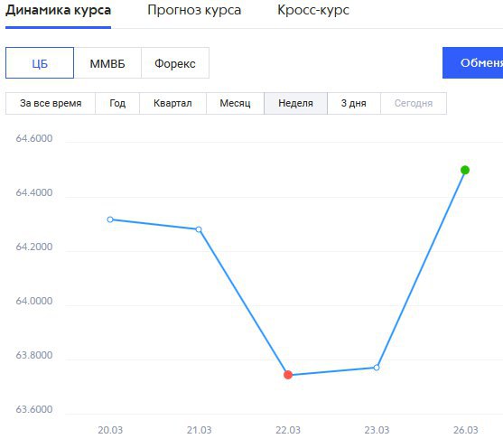Choose the Год period
The image size is (503, 448).
pyautogui.click(x=117, y=103)
